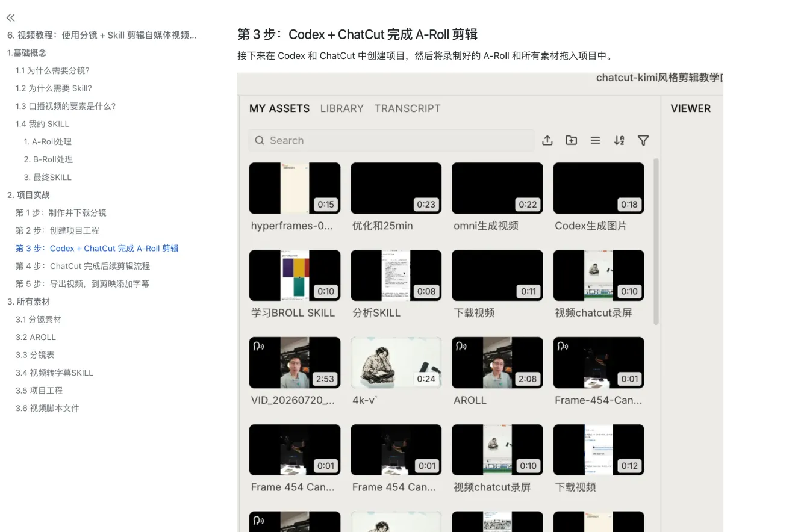Switch to MY ASSETS tab
Viewport: 795px width, 532px height.
[x=279, y=108]
